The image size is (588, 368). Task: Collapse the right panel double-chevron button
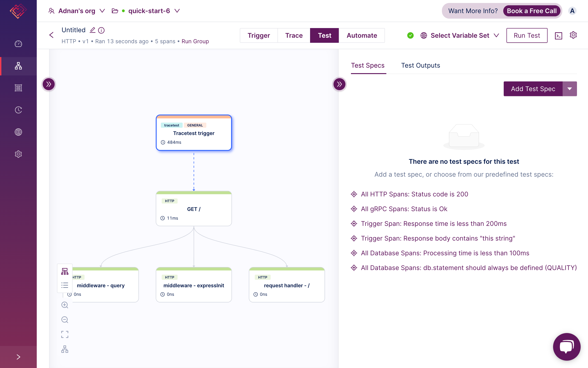click(339, 84)
